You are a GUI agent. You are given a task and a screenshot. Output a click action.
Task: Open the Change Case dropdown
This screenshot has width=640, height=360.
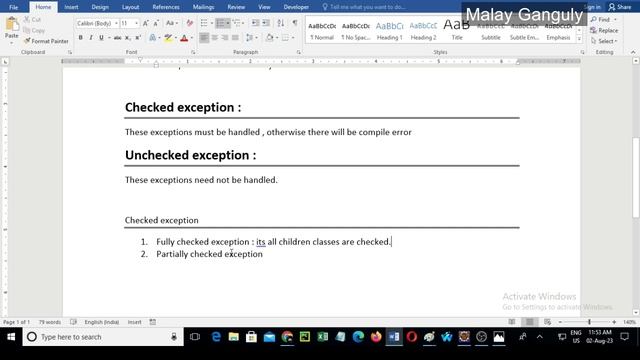[x=172, y=23]
